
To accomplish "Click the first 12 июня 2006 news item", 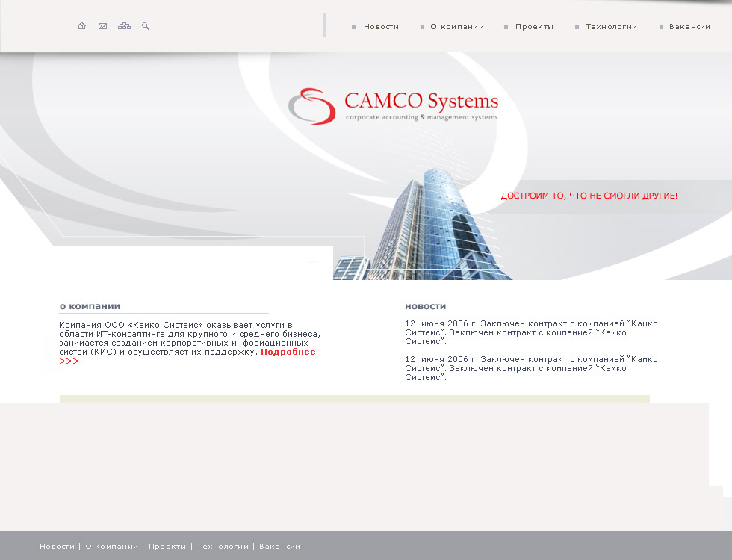I will point(531,332).
